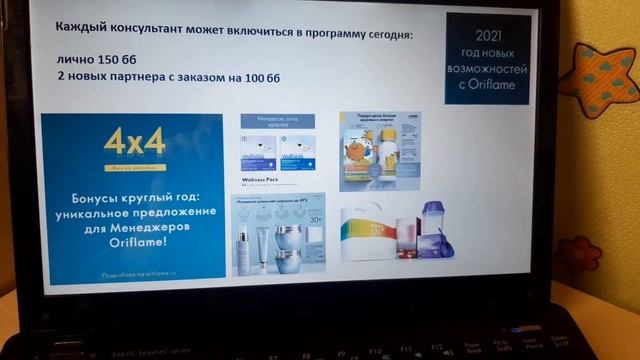
Task: Click the Wellness Pack product image
Action: click(x=278, y=153)
